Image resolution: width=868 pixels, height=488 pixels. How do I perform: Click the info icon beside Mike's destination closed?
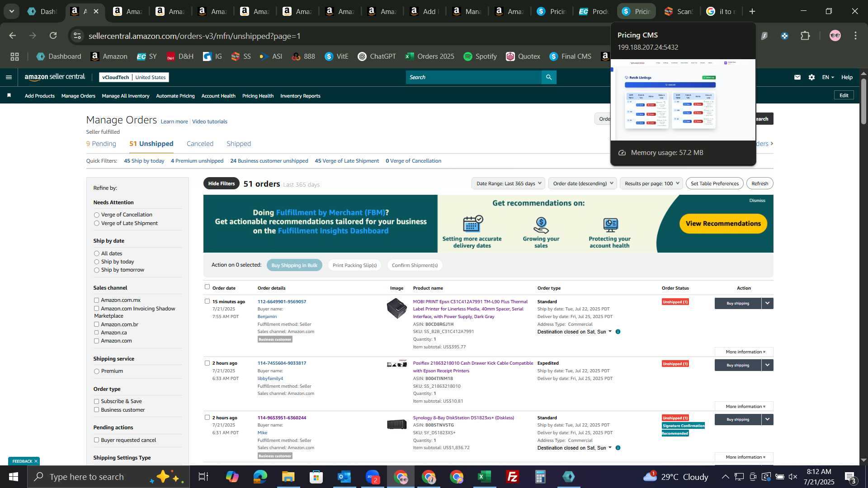coord(618,448)
